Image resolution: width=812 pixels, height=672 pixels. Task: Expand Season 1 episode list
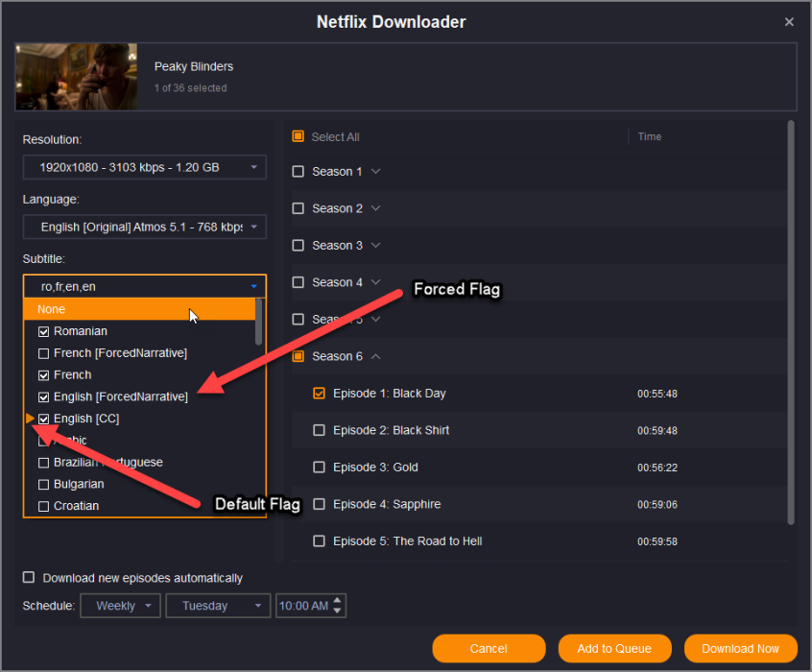coord(375,172)
